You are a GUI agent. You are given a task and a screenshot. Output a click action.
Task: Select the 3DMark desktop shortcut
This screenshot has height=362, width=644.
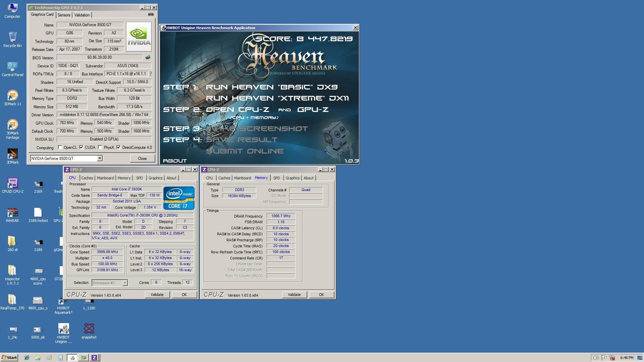click(x=12, y=156)
